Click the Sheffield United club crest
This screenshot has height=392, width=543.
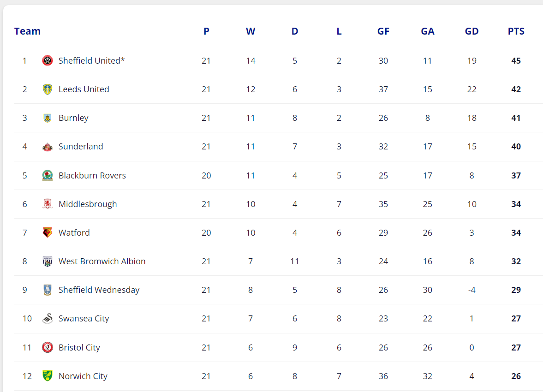point(48,60)
